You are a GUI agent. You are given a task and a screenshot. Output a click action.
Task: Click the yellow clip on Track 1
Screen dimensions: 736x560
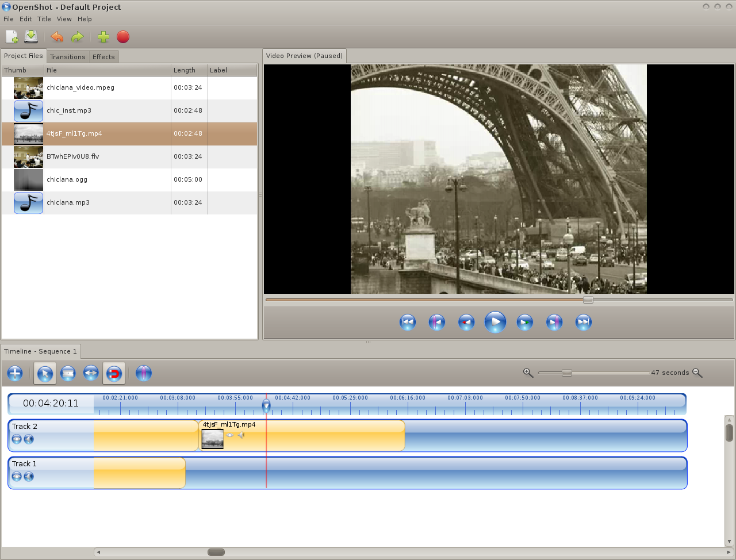[140, 473]
